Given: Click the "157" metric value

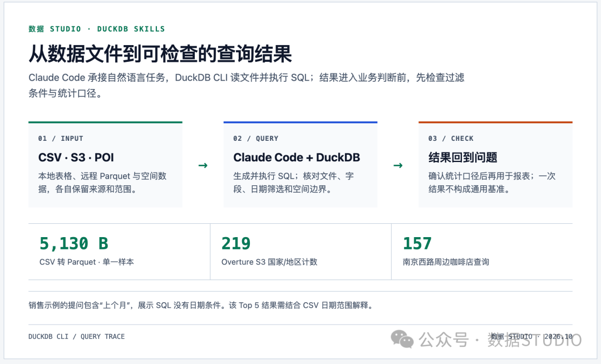Looking at the screenshot, I should point(417,243).
